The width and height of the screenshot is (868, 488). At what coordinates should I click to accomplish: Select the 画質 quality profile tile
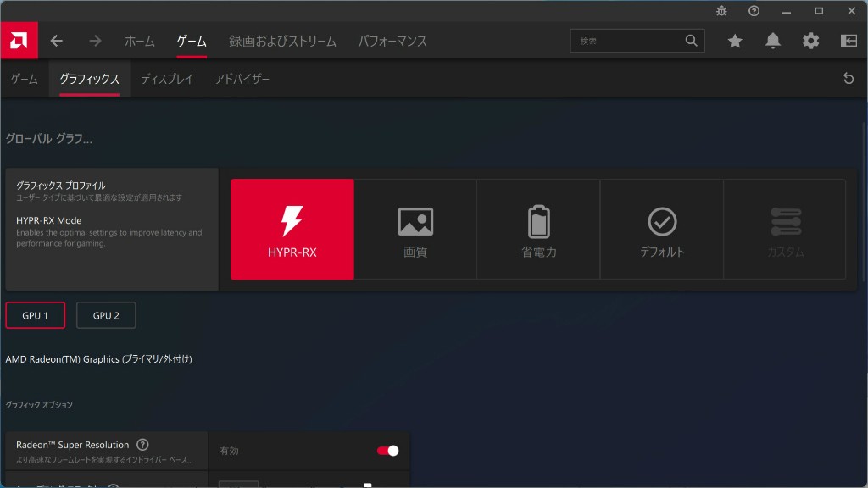point(415,229)
